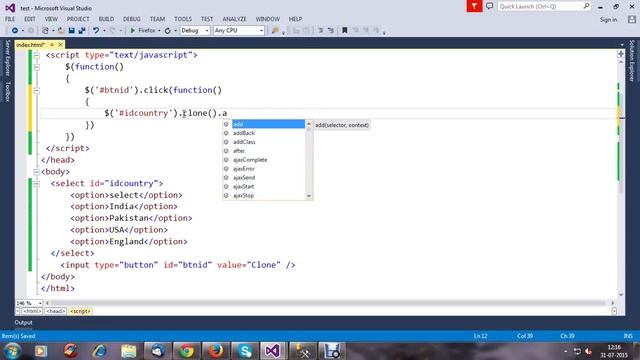640x360 pixels.
Task: Switch to the index.html tab
Action: coord(31,44)
